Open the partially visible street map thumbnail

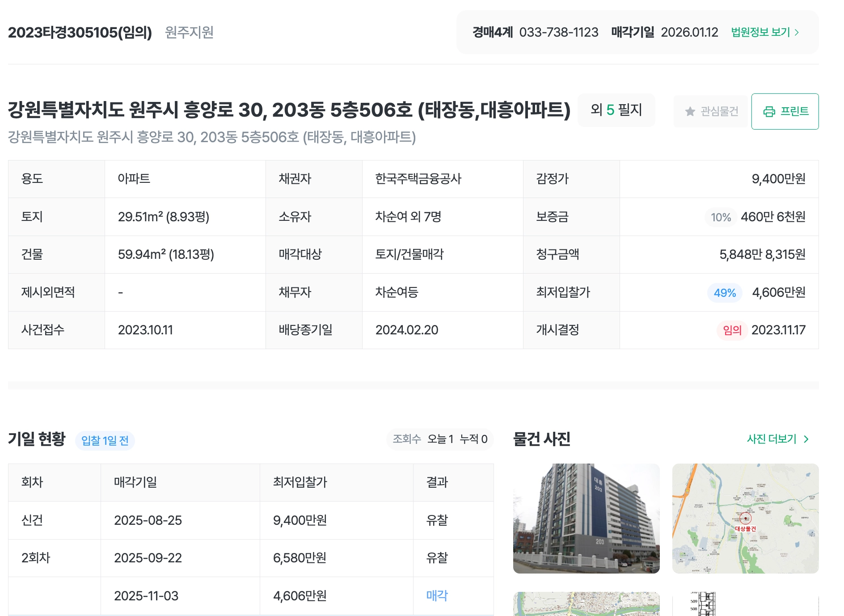pos(586,603)
